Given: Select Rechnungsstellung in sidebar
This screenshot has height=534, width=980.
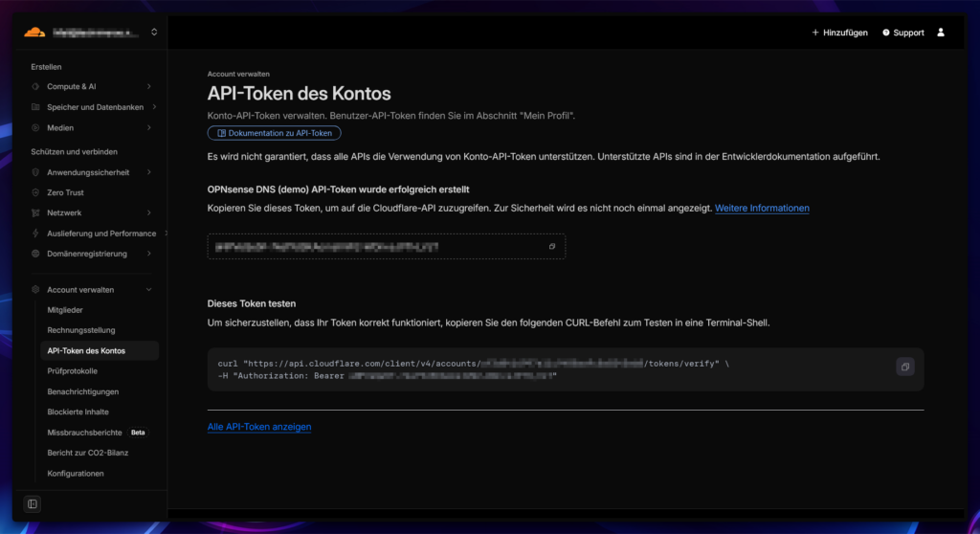Looking at the screenshot, I should (x=81, y=330).
